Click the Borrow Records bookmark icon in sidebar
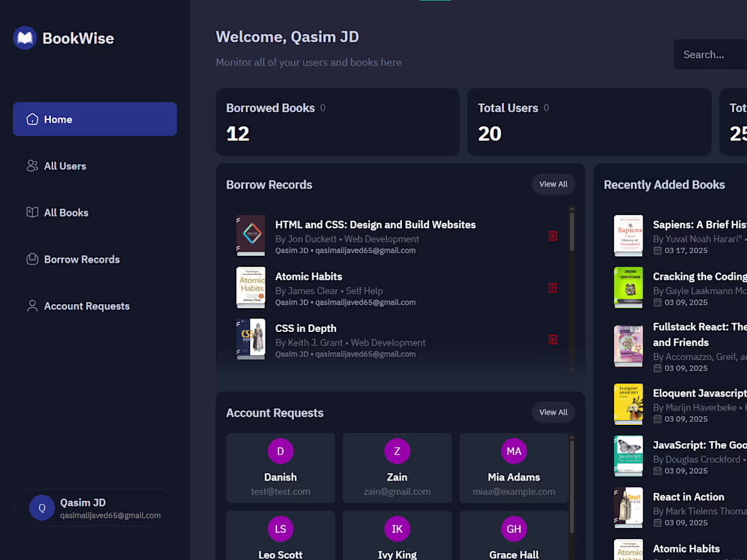Viewport: 747px width, 560px height. (x=33, y=259)
